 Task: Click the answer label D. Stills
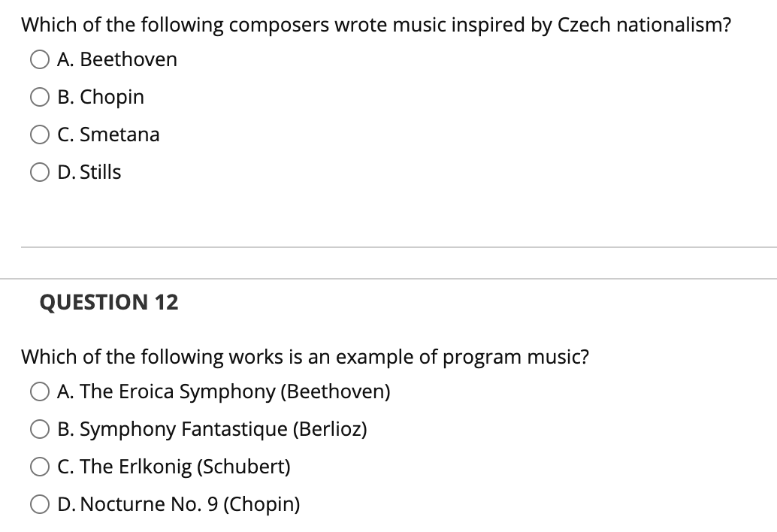(89, 172)
